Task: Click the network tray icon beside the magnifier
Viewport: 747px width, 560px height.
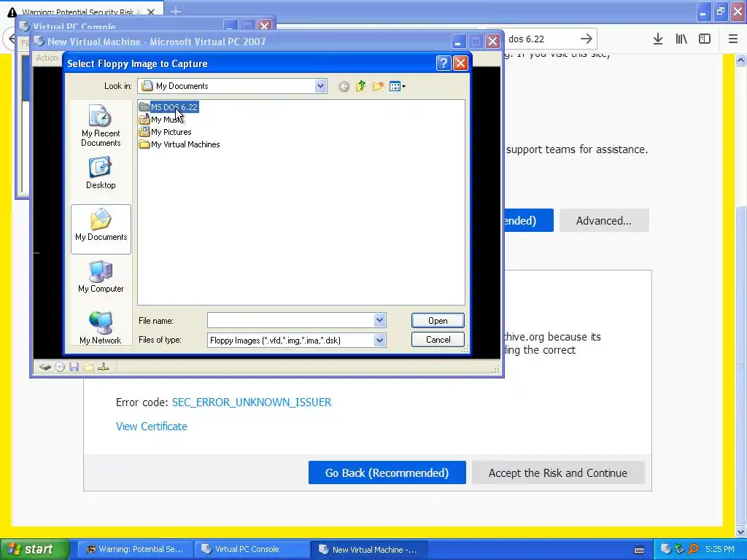Action: [x=679, y=550]
